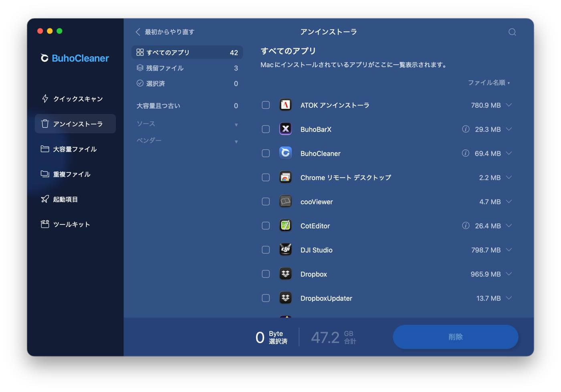
Task: Open the Toolkit (ツールキット) section
Action: [x=72, y=224]
